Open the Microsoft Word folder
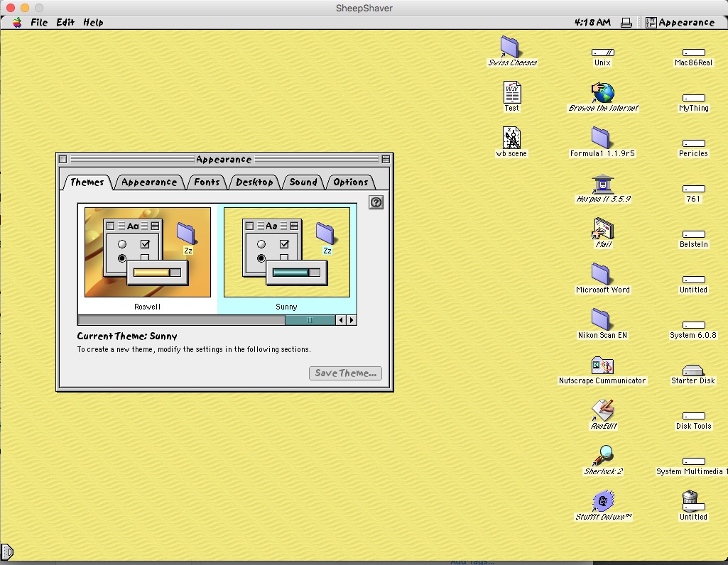This screenshot has height=565, width=728. 601,274
